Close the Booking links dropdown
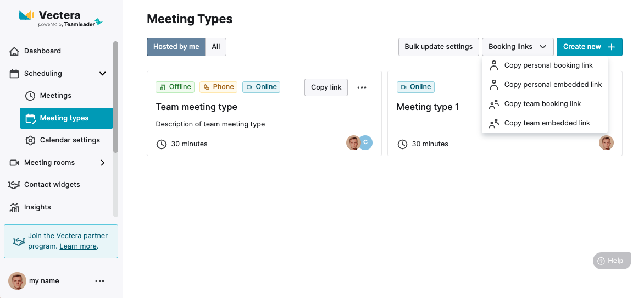The width and height of the screenshot is (644, 298). tap(518, 47)
